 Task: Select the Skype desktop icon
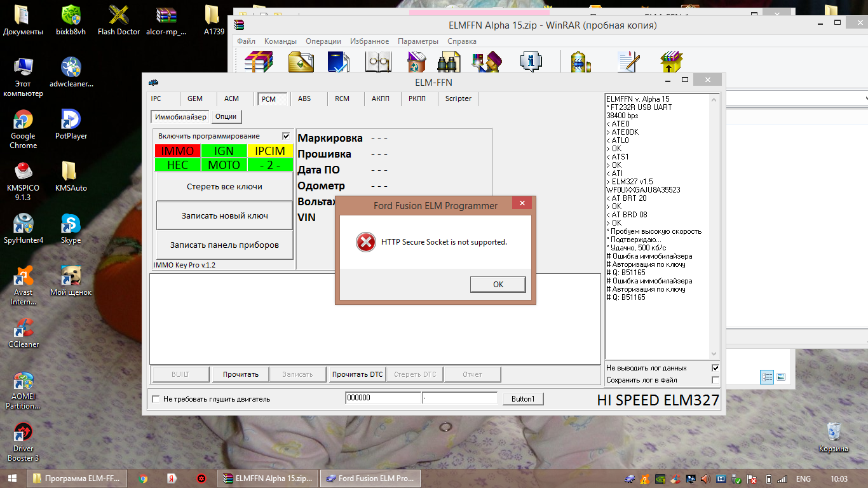point(71,229)
